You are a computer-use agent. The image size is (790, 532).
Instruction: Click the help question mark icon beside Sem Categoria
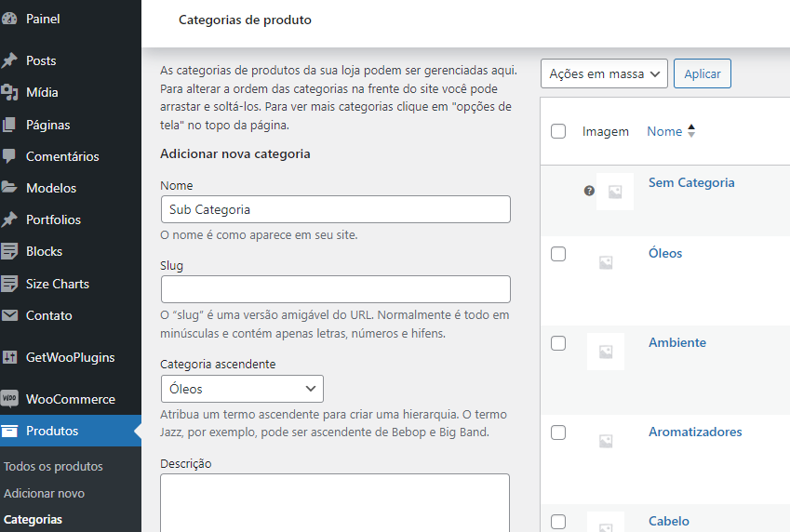(x=589, y=191)
